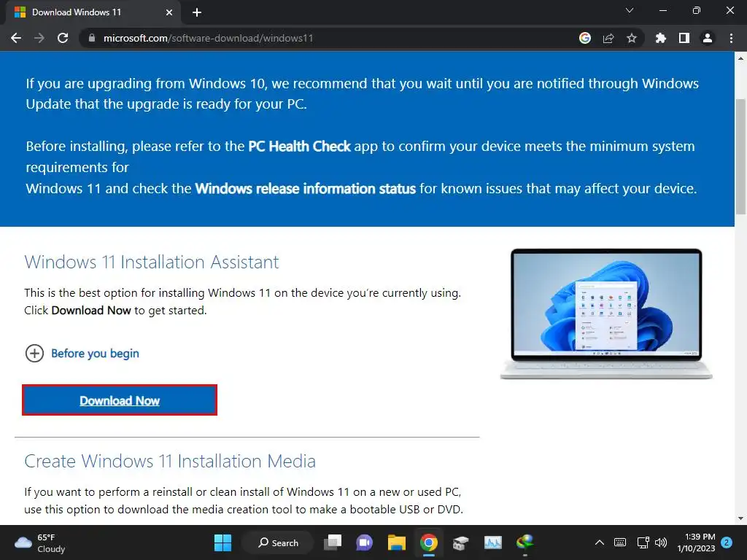747x560 pixels.
Task: Open the notification badge showing 2
Action: pyautogui.click(x=727, y=542)
